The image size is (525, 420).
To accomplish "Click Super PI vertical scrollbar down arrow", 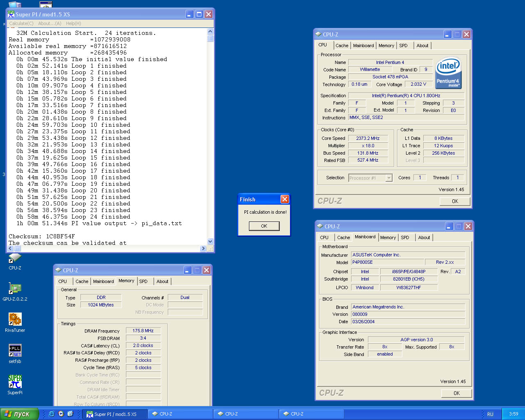I will 210,242.
